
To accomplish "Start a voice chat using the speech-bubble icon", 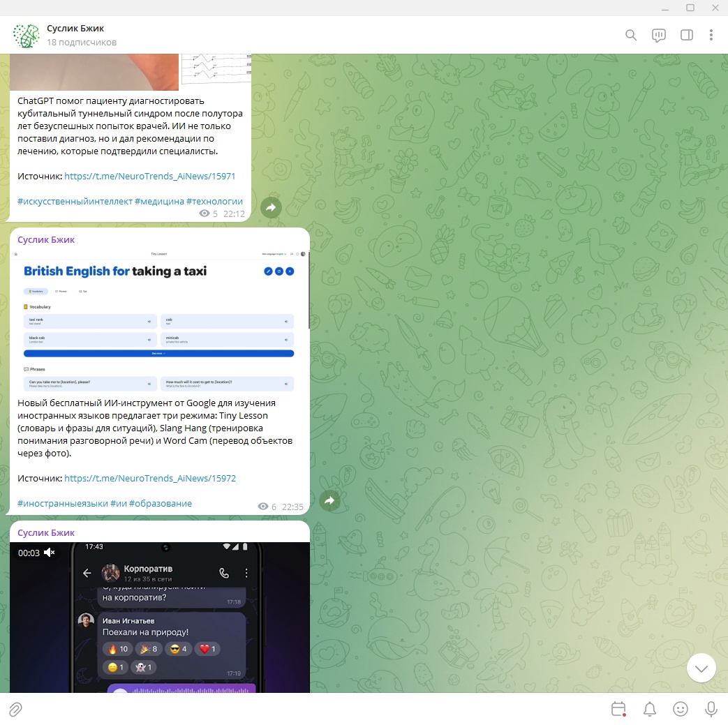I will [658, 34].
